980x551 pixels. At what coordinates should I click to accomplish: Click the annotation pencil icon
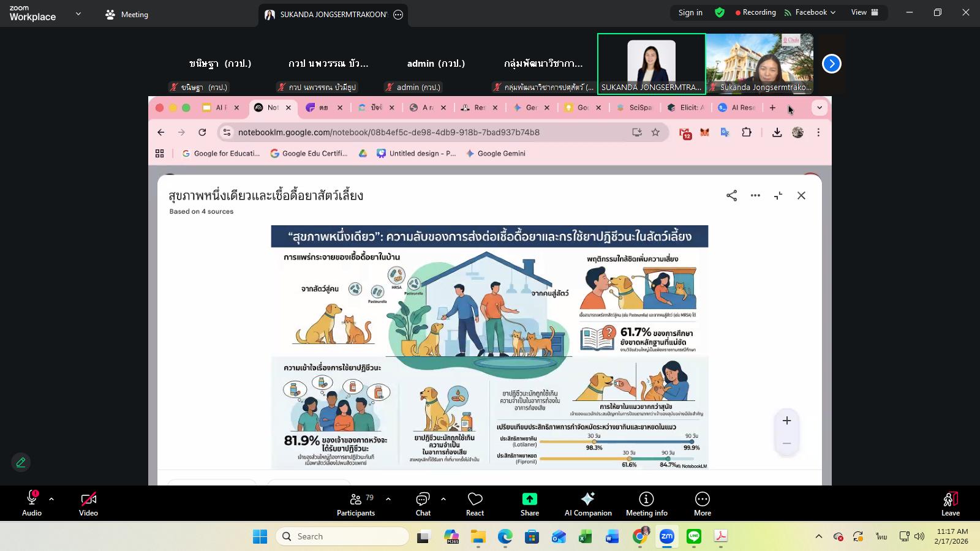(21, 462)
